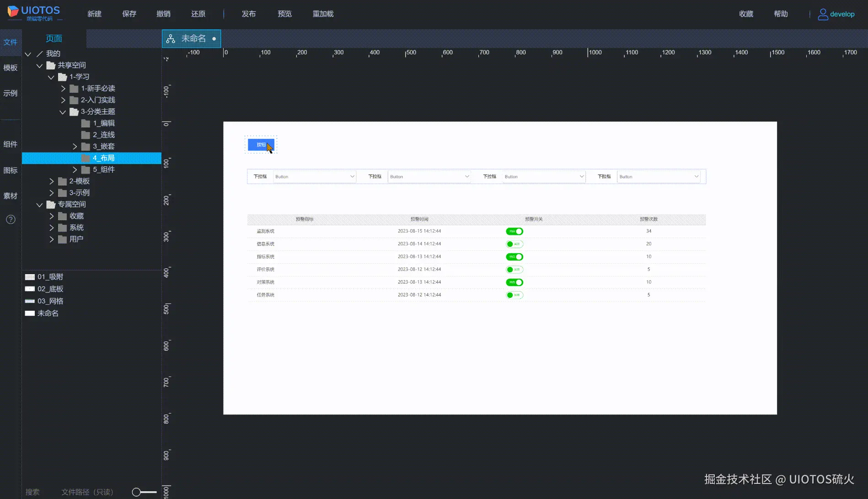
Task: Click the folder icon next to 2-入门实践
Action: [x=74, y=100]
